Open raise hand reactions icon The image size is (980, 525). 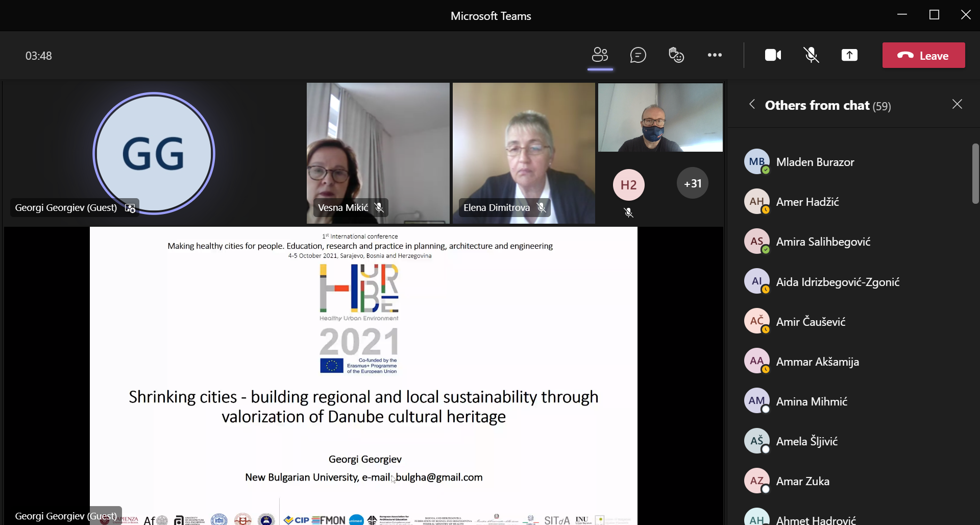click(x=676, y=55)
